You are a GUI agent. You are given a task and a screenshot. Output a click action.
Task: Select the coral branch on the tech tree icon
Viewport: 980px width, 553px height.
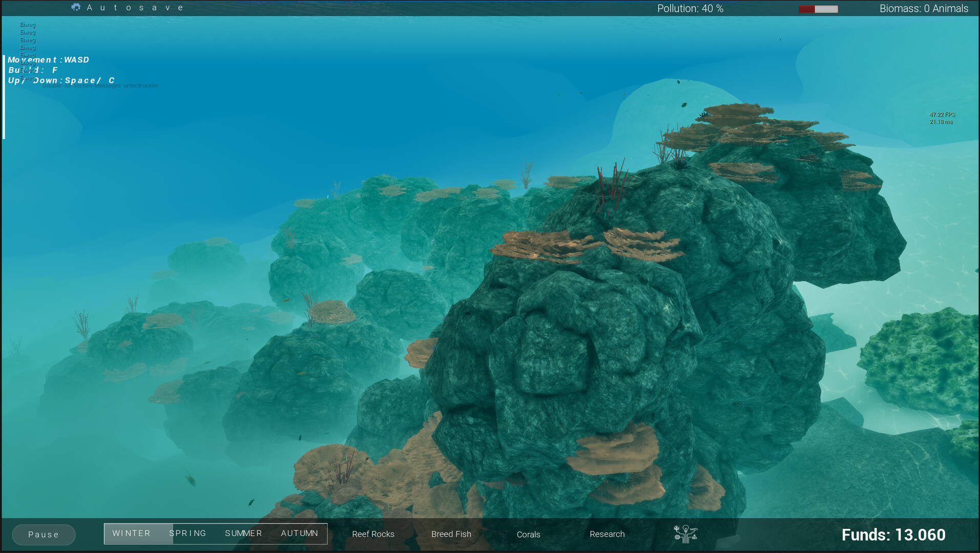click(x=676, y=527)
